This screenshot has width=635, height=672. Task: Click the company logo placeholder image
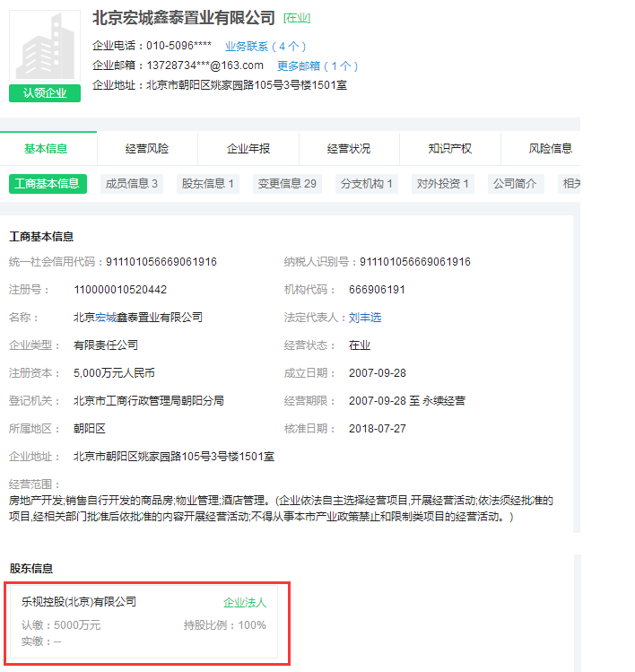(x=45, y=46)
